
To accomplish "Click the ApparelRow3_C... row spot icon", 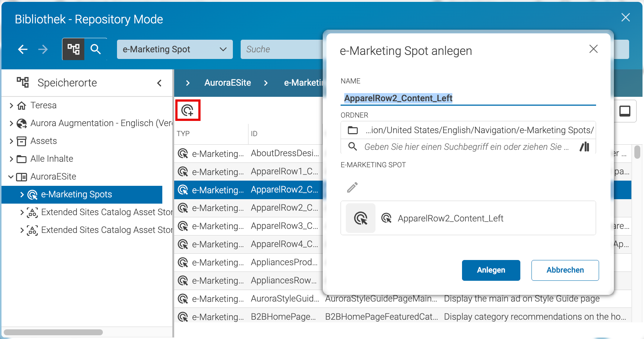I will 183,226.
